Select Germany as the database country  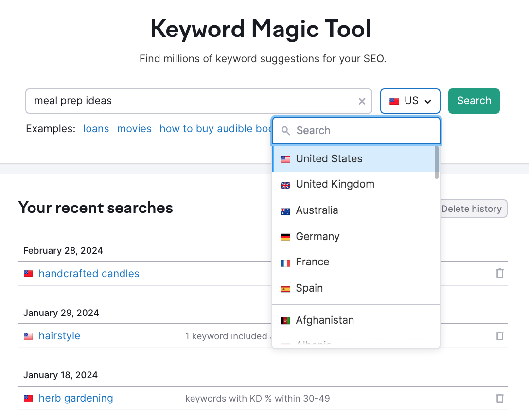pyautogui.click(x=317, y=237)
